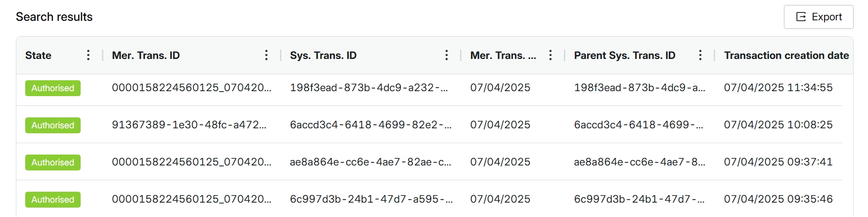
Task: Click the Export button
Action: tap(819, 17)
